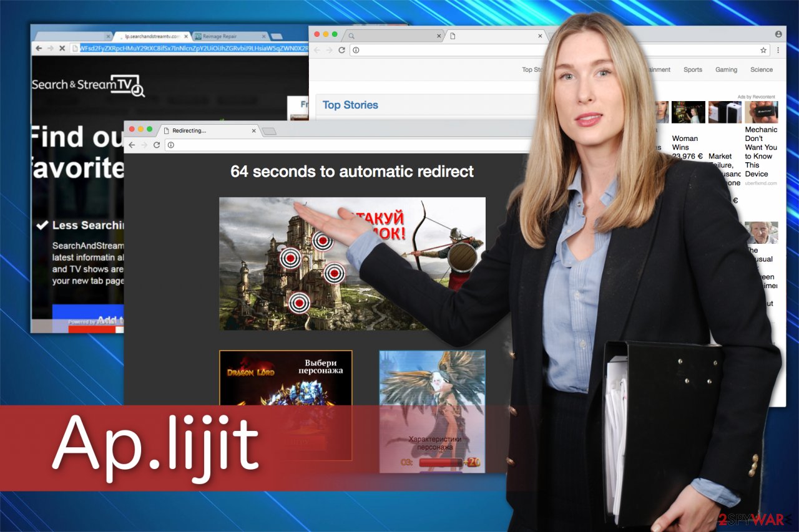Image resolution: width=799 pixels, height=532 pixels.
Task: Click site info icon in Redirecting window
Action: point(171,145)
